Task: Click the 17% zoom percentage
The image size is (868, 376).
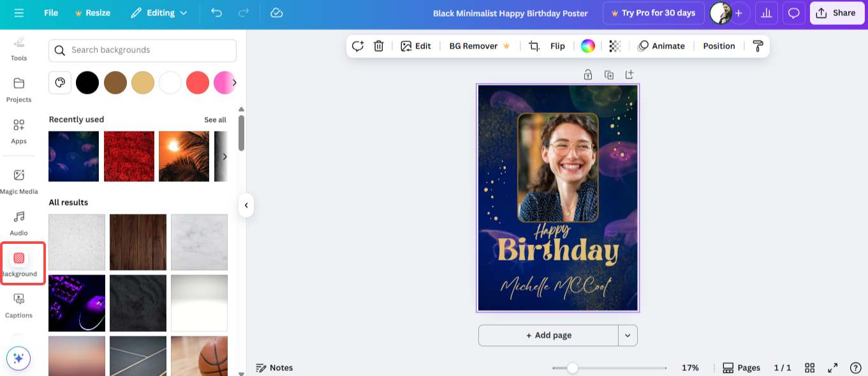Action: 690,368
